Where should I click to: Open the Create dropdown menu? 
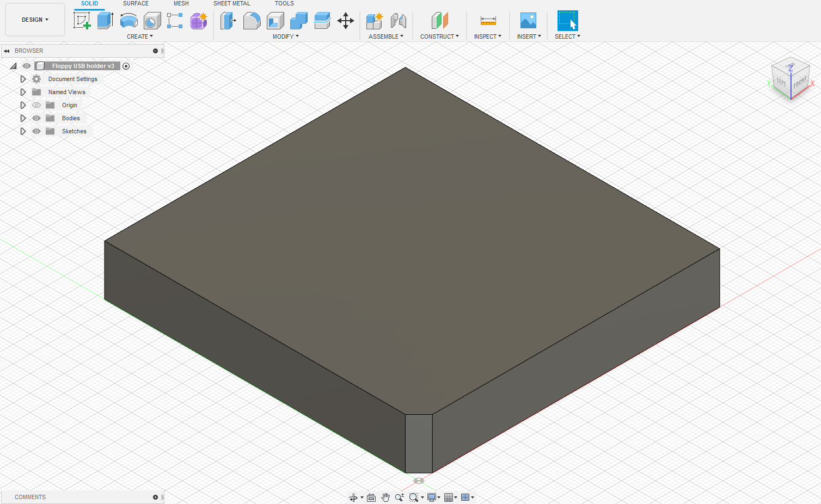[140, 36]
